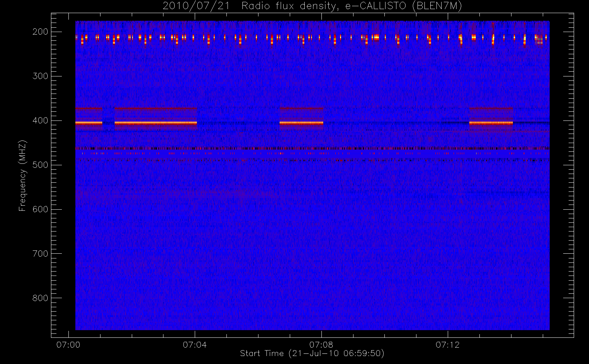Click the 300 frequency tick label
The image size is (589, 364).
[40, 76]
